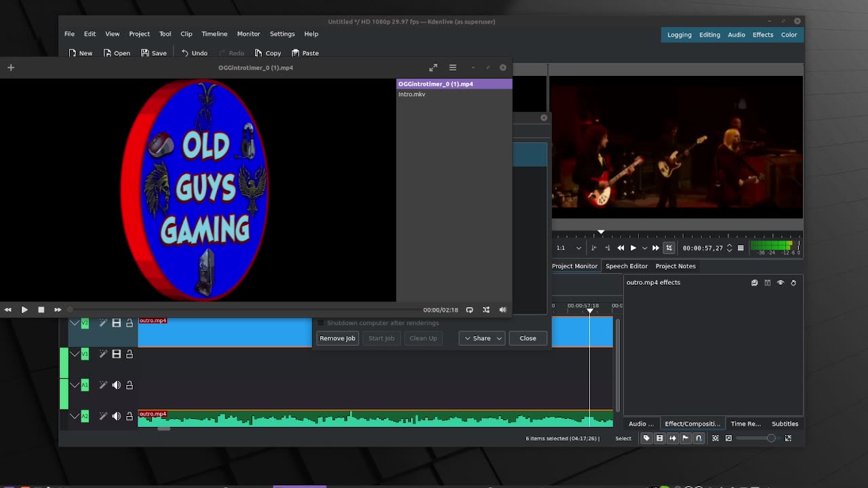Screen dimensions: 868x488
Task: Save the effect stack in effects panel
Action: pos(754,283)
